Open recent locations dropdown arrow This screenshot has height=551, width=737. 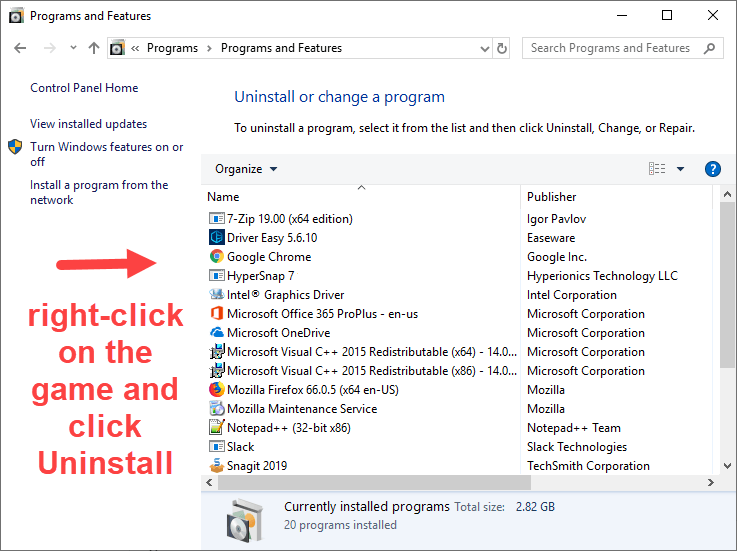[73, 47]
